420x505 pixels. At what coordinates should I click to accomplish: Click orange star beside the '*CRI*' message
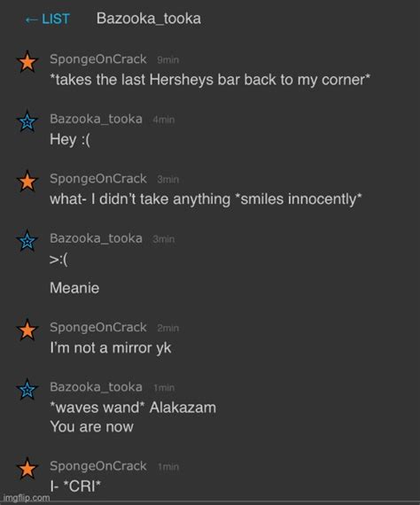27,468
